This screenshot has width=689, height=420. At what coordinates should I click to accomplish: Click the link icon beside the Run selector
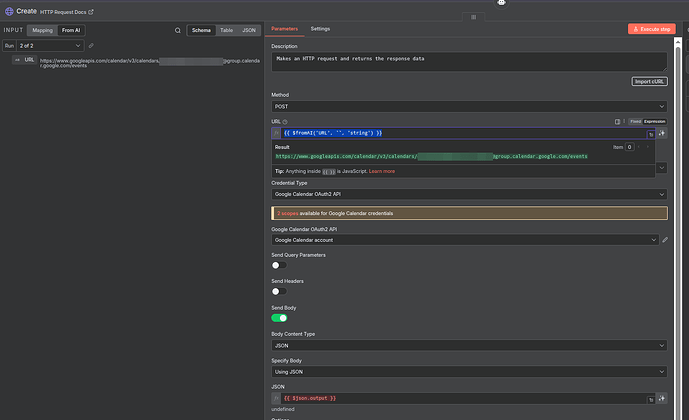(x=91, y=46)
